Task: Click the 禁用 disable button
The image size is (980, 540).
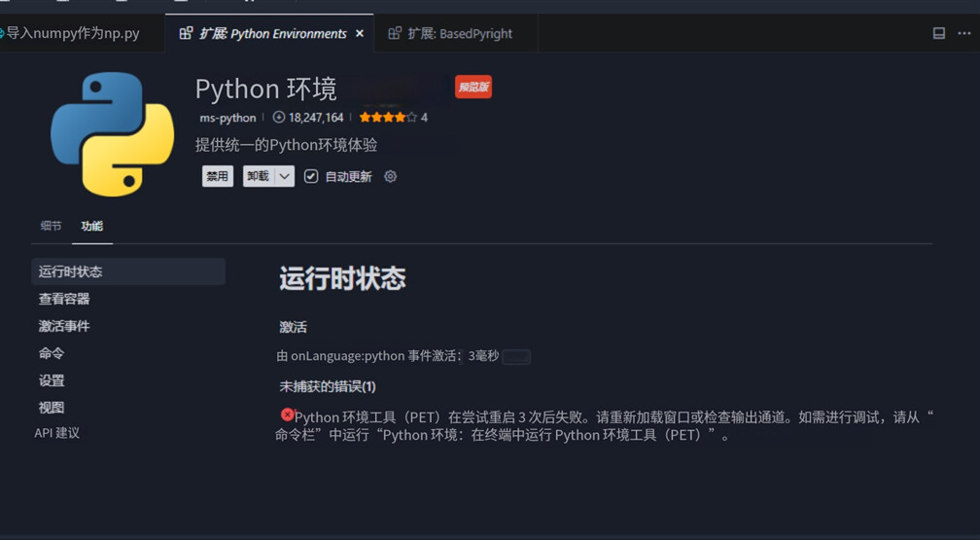Action: pyautogui.click(x=217, y=177)
